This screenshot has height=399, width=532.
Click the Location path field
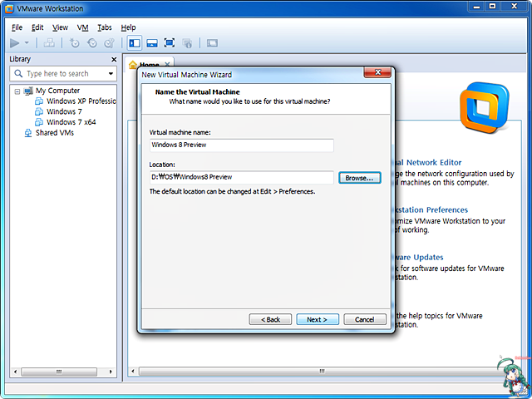tap(242, 177)
